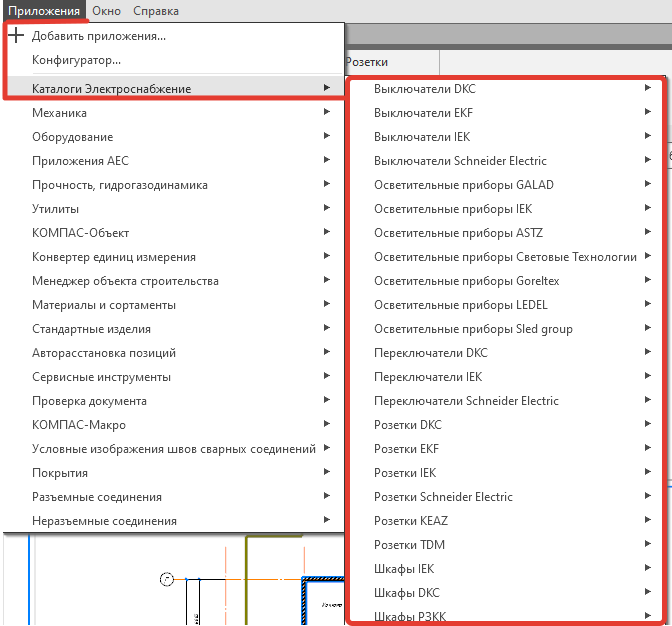The width and height of the screenshot is (672, 626).
Task: Select Выключатели DKC catalog
Action: click(x=425, y=89)
